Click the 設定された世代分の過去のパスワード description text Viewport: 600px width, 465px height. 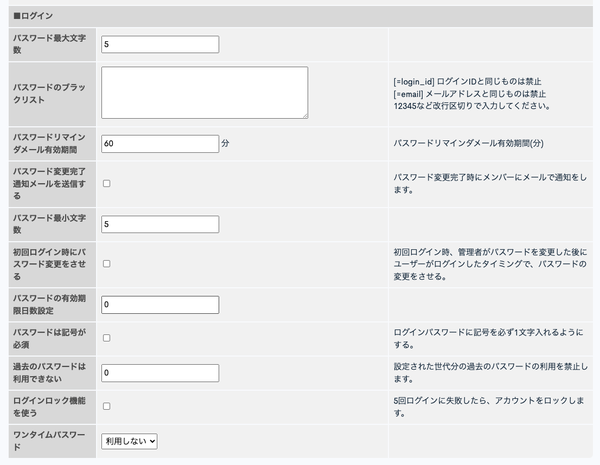(491, 373)
